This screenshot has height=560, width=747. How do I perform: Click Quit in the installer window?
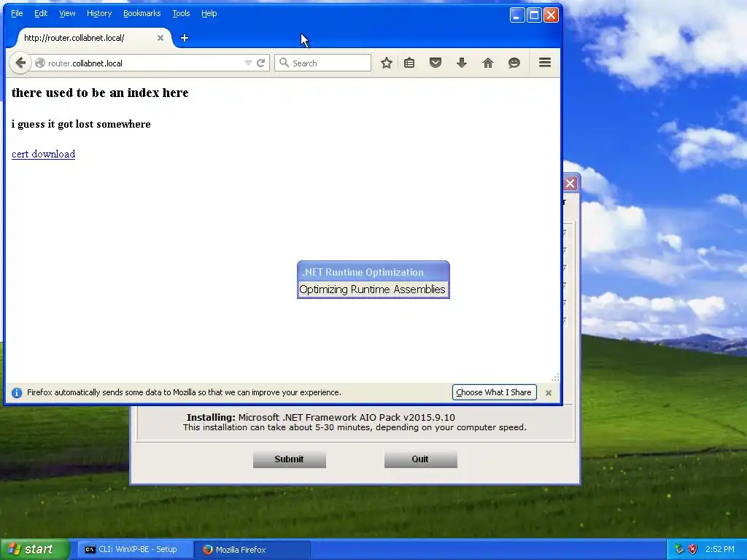[x=421, y=459]
